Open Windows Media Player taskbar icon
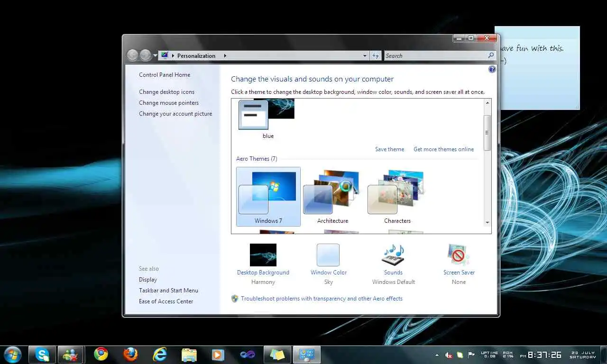Image resolution: width=607 pixels, height=364 pixels. [x=218, y=355]
